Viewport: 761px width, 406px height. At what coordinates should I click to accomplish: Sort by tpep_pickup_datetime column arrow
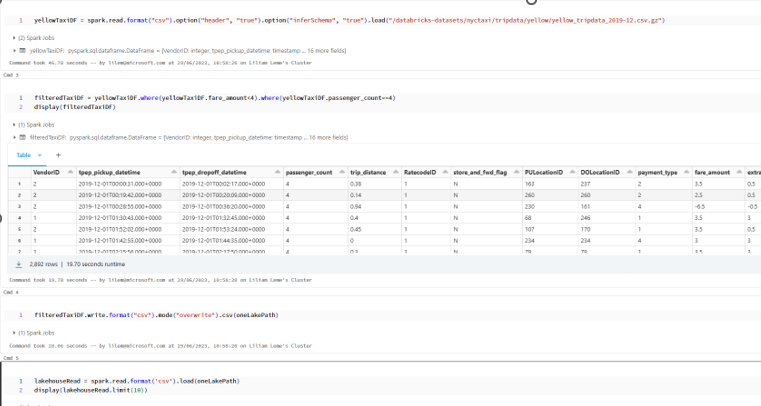[x=174, y=172]
